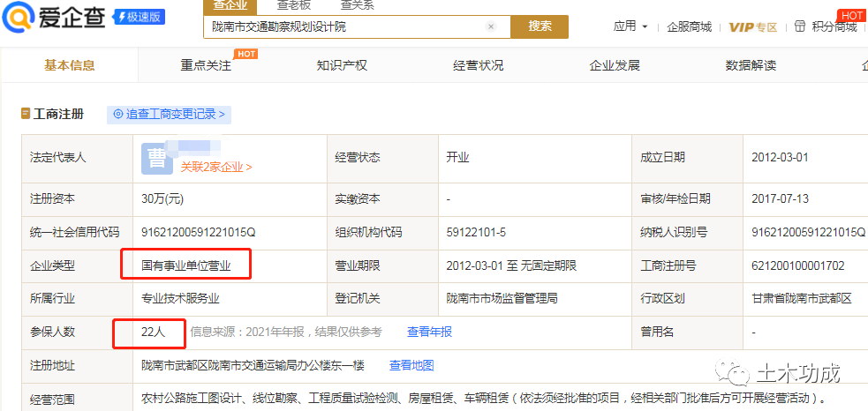
Task: Click the 开业 business status value
Action: (x=457, y=158)
